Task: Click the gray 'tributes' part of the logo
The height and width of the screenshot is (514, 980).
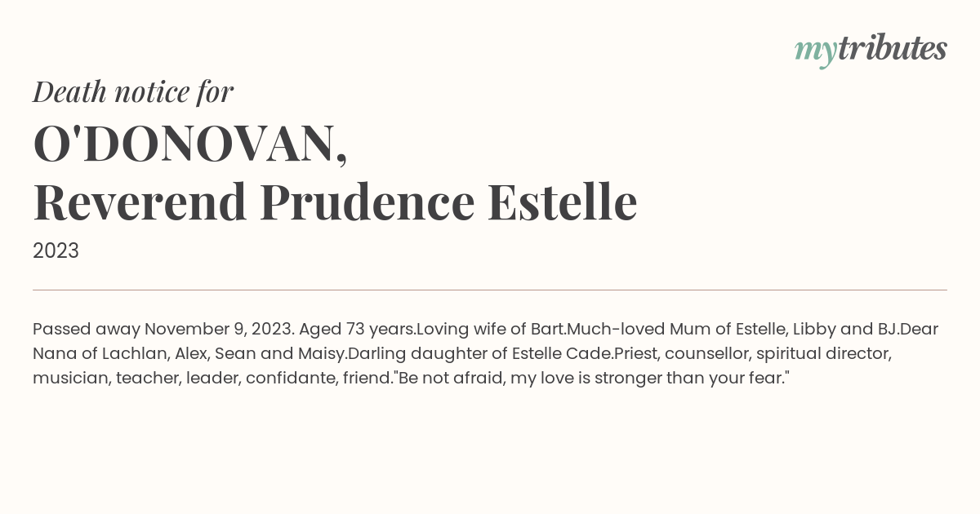Action: coord(892,48)
